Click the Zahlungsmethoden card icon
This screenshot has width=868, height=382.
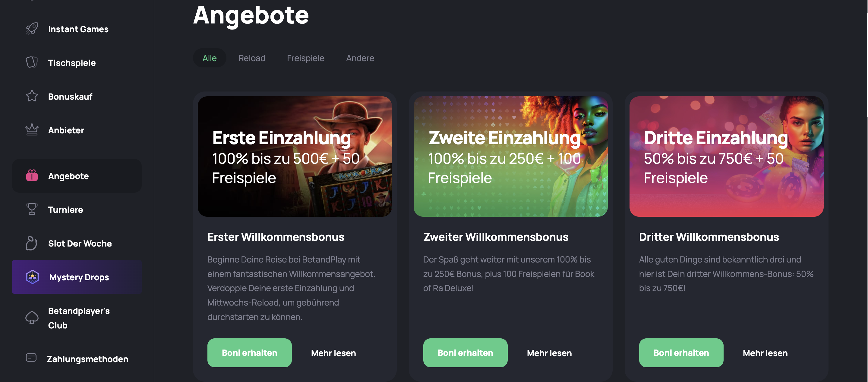31,357
